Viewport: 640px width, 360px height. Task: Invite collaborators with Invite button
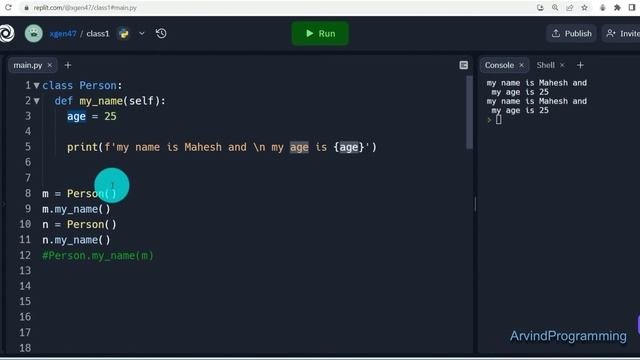[x=622, y=33]
